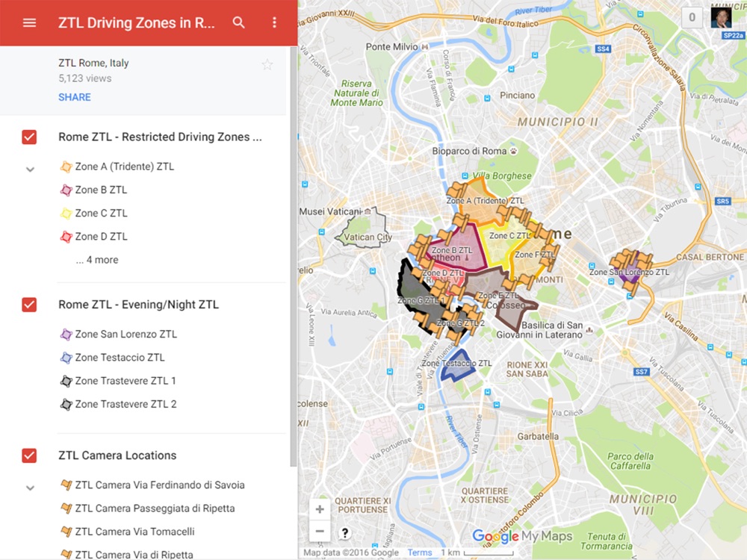Select Zone D ZTL in the list
This screenshot has height=560, width=747.
(x=101, y=237)
